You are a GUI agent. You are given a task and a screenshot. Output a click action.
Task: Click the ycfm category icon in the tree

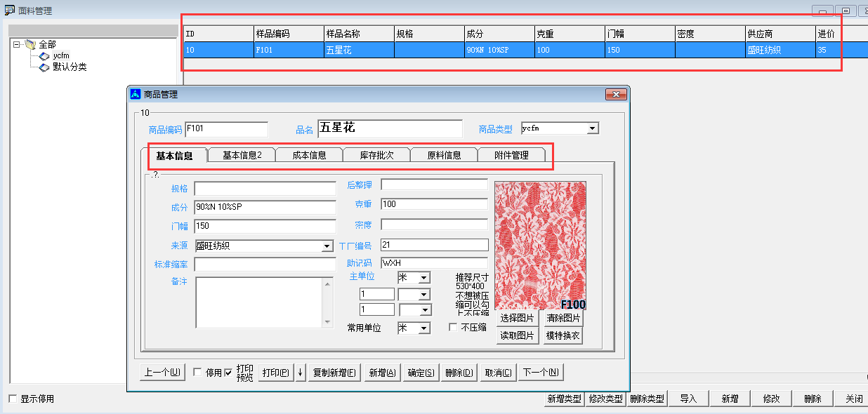pos(44,55)
